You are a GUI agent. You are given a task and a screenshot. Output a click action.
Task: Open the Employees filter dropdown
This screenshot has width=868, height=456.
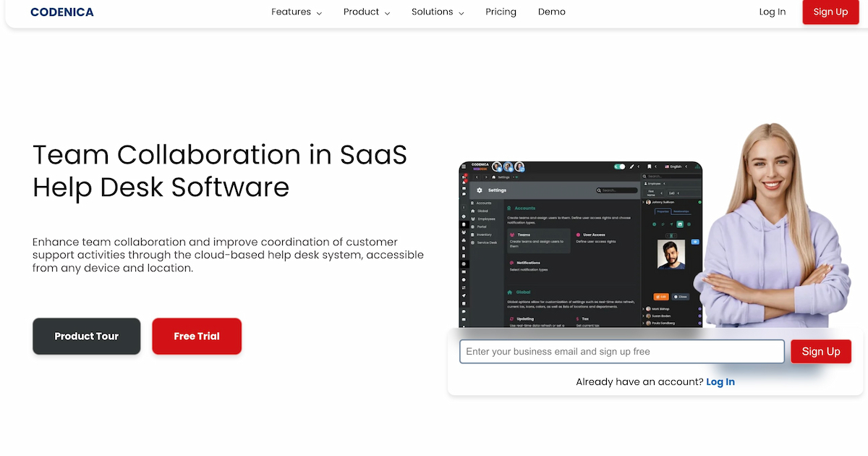coord(652,183)
